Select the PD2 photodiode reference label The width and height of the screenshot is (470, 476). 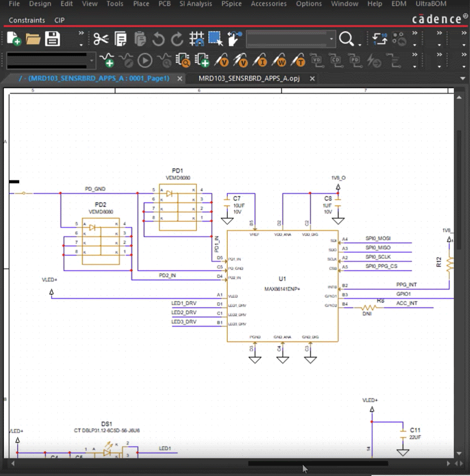101,205
